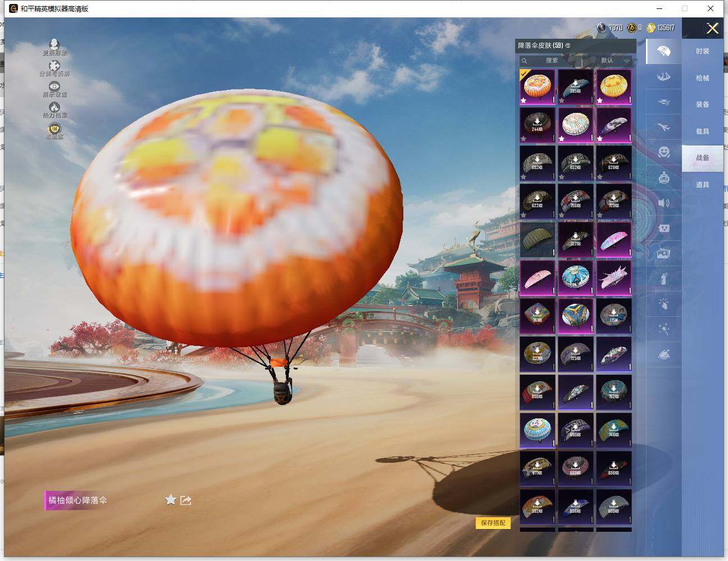
Task: Select the parachute skins category icon
Action: (663, 51)
